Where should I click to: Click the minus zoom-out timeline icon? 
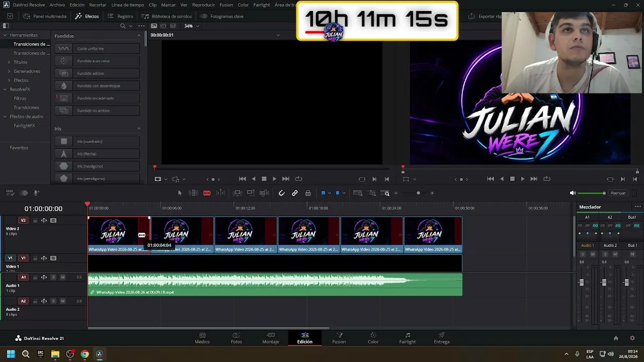point(396,193)
